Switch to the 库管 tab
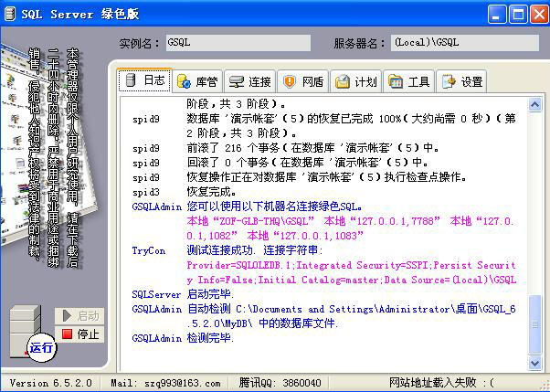The height and width of the screenshot is (392, 550). tap(197, 81)
